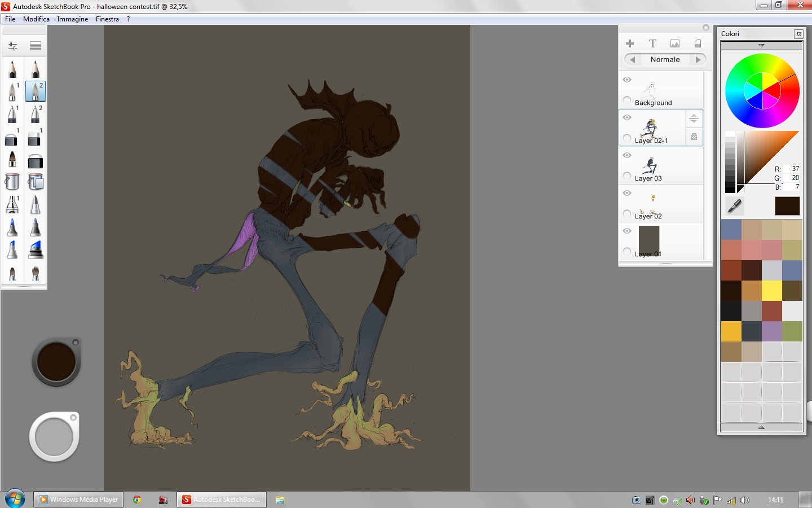Toggle visibility of Layer 02
Screen dimensions: 812x508
coord(627,193)
